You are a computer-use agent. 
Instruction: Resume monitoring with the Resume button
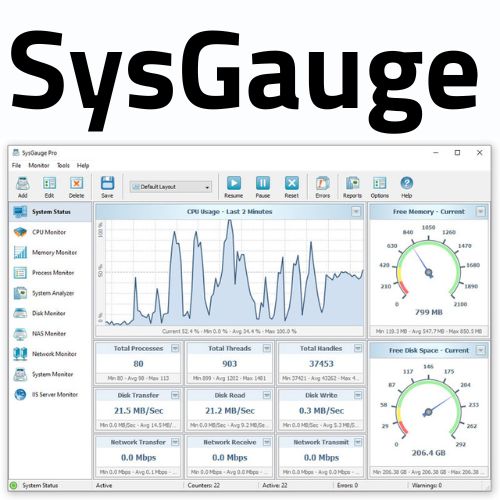(x=234, y=187)
